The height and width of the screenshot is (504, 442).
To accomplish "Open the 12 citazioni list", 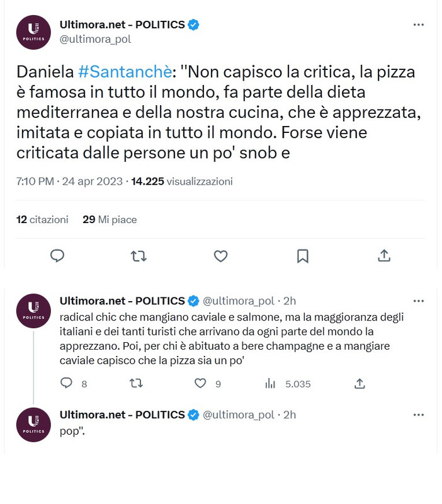I will click(x=42, y=220).
